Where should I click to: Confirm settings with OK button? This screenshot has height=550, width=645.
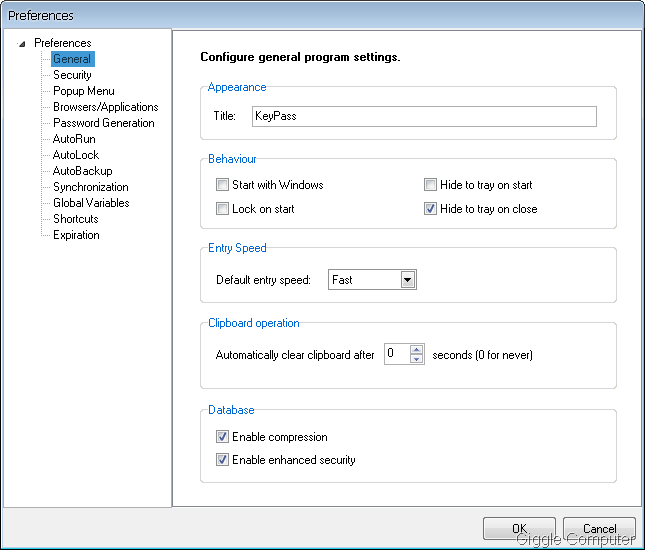point(519,528)
